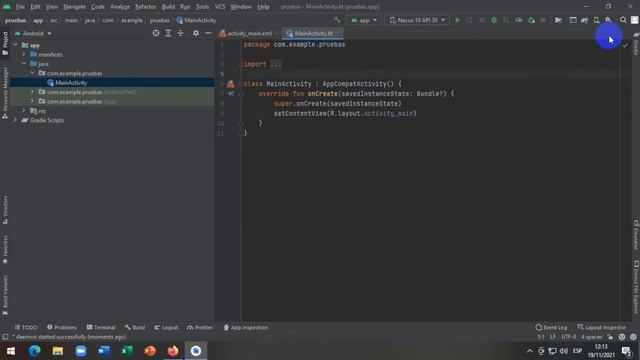This screenshot has height=360, width=640.
Task: Click Windows Start button
Action: 11,351
